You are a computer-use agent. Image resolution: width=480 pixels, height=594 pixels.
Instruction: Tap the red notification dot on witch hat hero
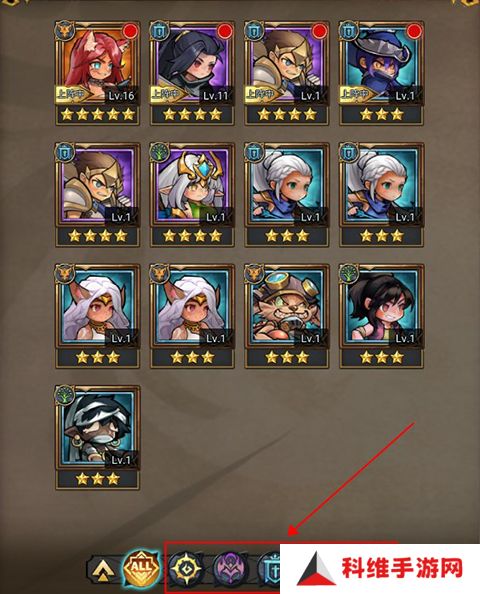(x=414, y=31)
